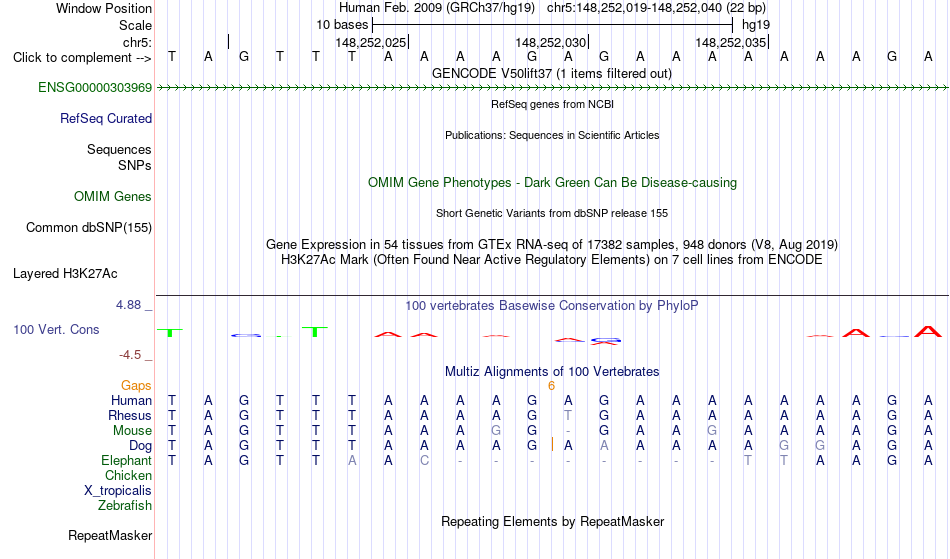950x559 pixels.
Task: Click the H3K27Ac Mark ENCODE track title
Action: 552,260
